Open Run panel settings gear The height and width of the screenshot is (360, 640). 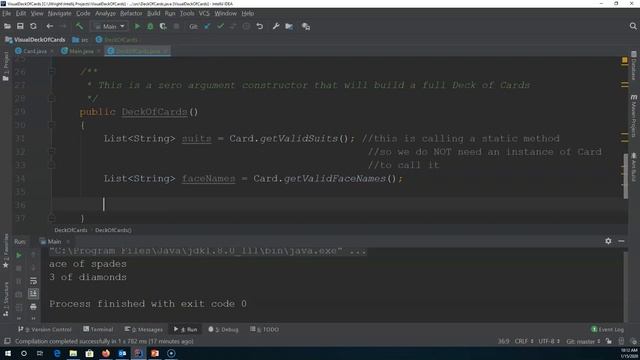[608, 241]
